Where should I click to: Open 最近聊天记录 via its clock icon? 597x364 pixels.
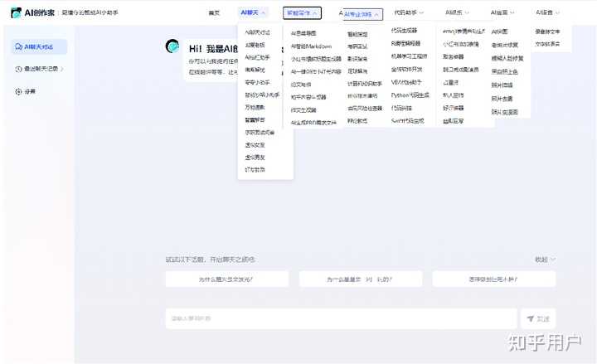tap(18, 69)
